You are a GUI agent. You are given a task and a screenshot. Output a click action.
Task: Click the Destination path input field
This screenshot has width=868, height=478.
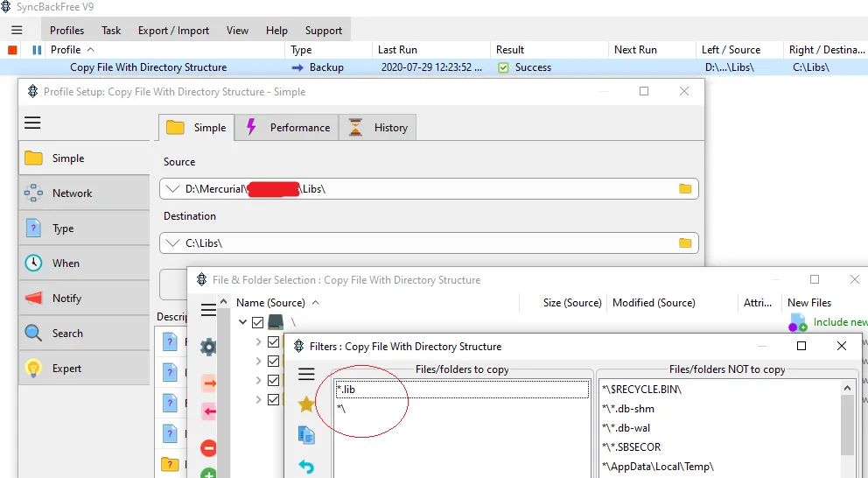pyautogui.click(x=429, y=243)
